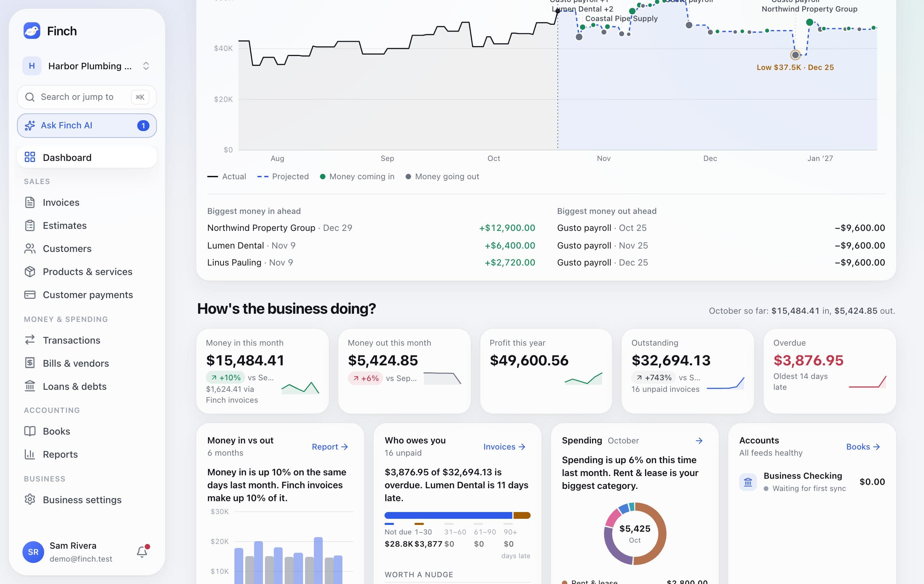The height and width of the screenshot is (584, 924).
Task: Click the Lumen Dental Nov 9 row
Action: (x=371, y=245)
